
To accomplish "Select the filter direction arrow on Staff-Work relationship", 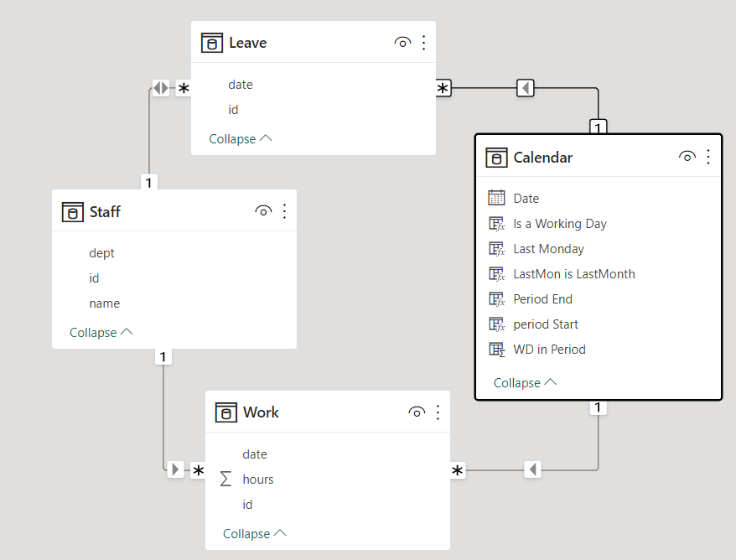I will tap(175, 469).
